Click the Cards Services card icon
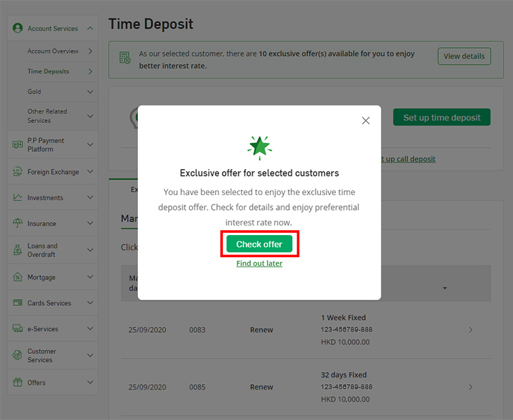Image resolution: width=513 pixels, height=420 pixels. pyautogui.click(x=18, y=303)
